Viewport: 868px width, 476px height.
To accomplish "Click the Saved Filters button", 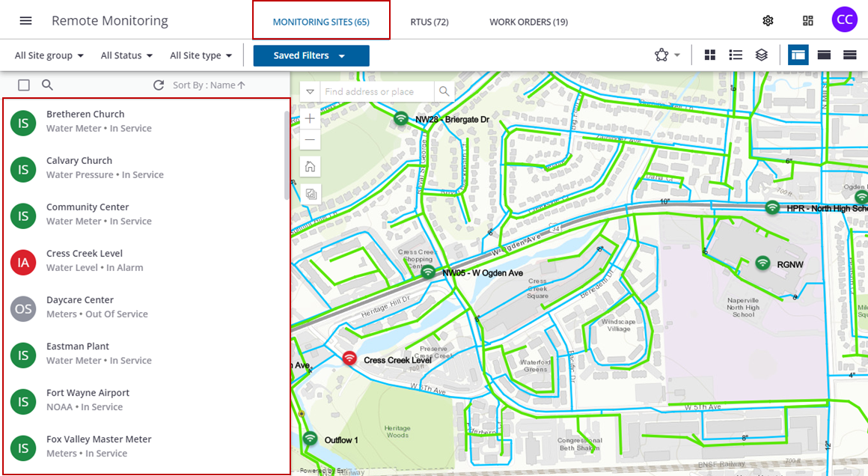I will coord(311,55).
